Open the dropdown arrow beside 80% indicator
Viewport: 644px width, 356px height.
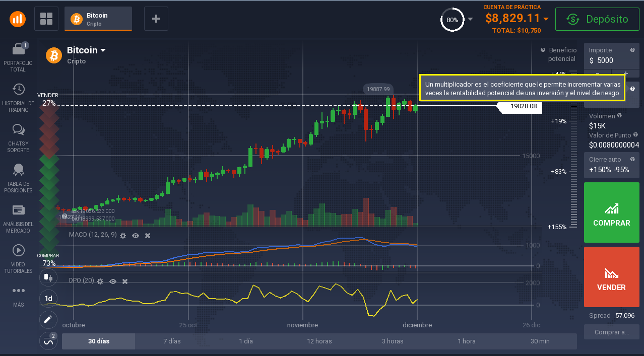[x=470, y=19]
